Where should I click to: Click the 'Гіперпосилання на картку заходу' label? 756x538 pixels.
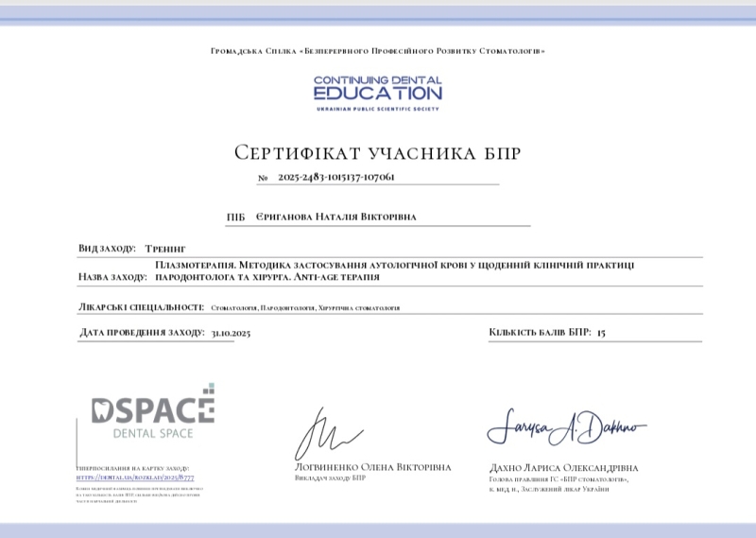(x=132, y=469)
